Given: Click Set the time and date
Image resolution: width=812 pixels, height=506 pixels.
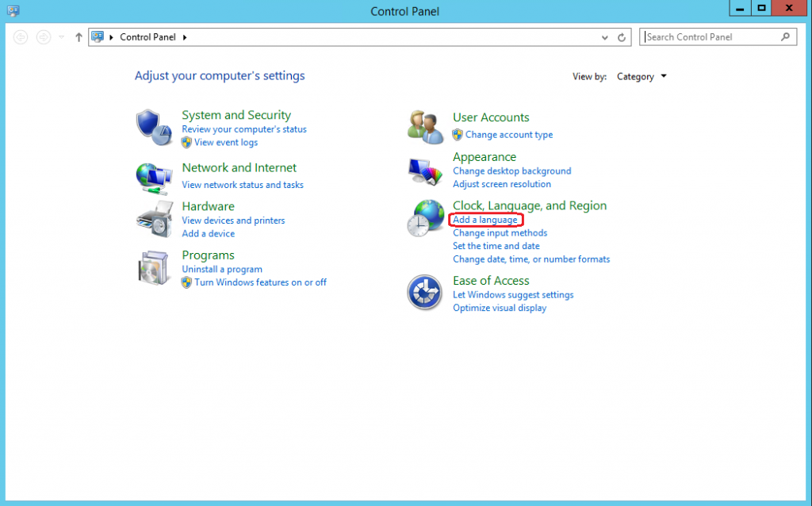Looking at the screenshot, I should click(496, 246).
